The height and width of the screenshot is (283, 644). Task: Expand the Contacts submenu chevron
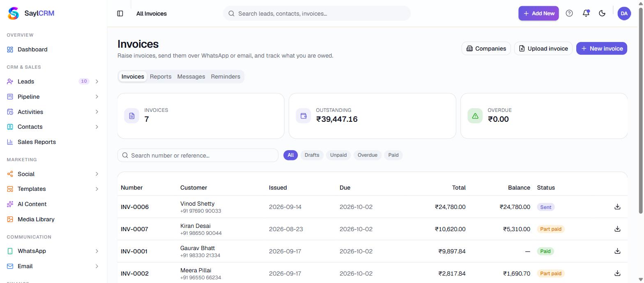tap(97, 127)
